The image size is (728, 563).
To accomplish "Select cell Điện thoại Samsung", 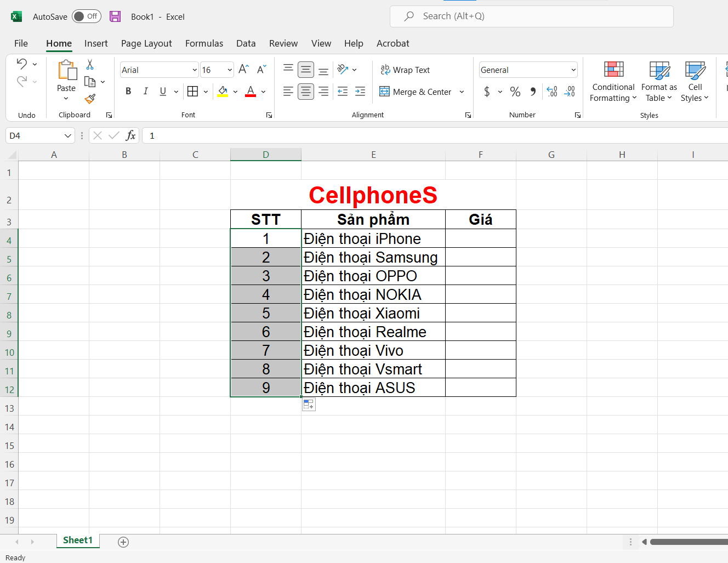I will [373, 257].
